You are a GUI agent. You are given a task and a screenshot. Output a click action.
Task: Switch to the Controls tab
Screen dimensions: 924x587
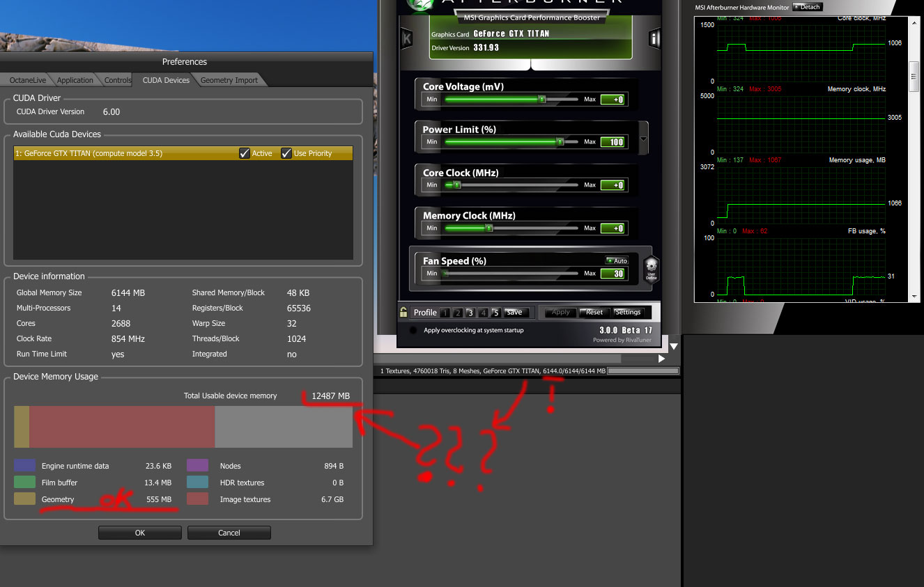pos(117,80)
